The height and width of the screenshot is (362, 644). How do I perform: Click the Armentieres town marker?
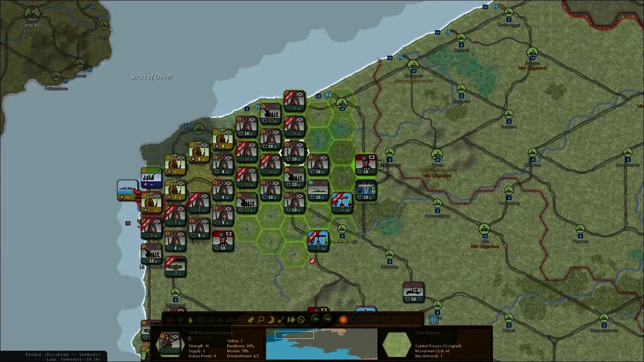tap(437, 204)
